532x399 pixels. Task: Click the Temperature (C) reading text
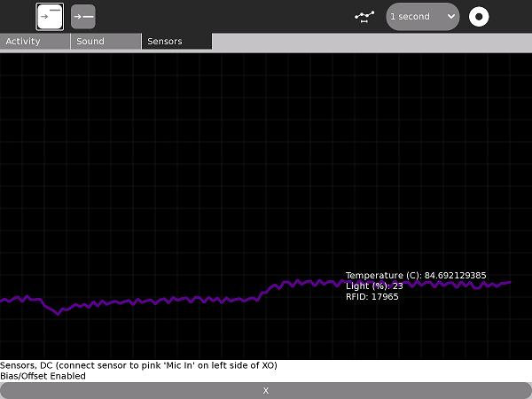pyautogui.click(x=415, y=276)
